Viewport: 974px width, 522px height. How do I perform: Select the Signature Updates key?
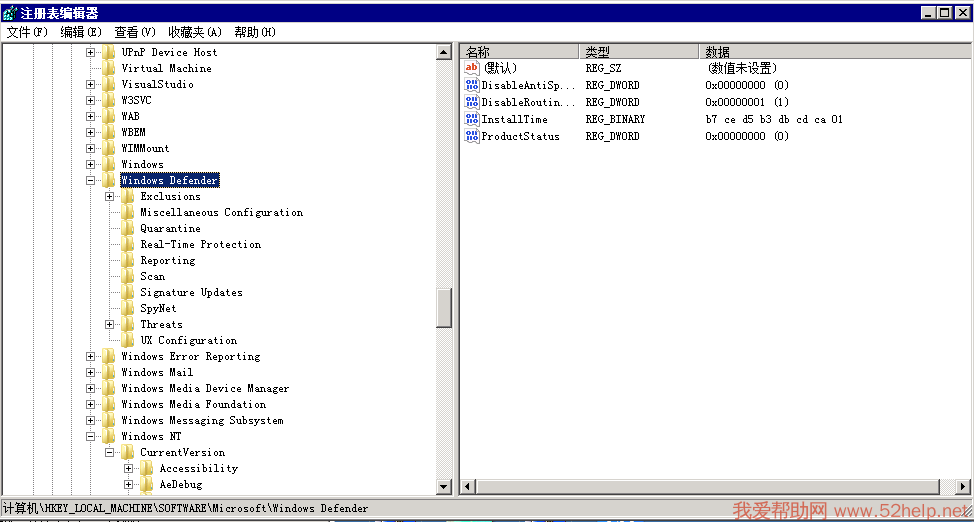tap(191, 293)
